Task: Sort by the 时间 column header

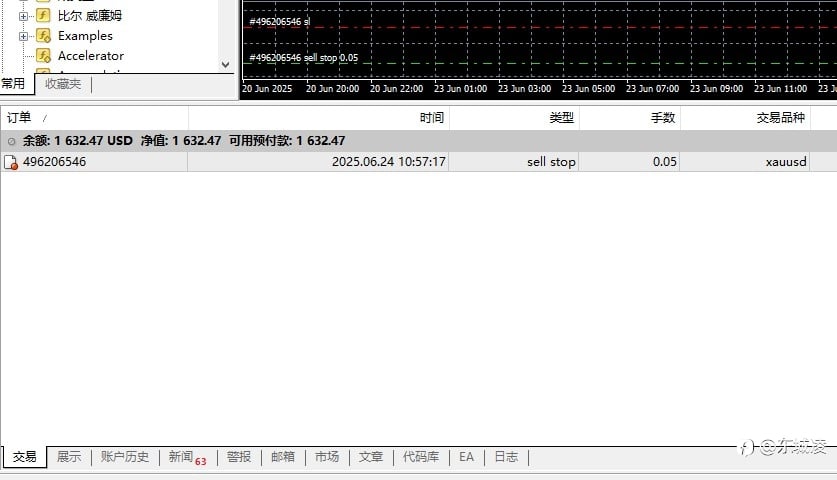Action: point(319,118)
